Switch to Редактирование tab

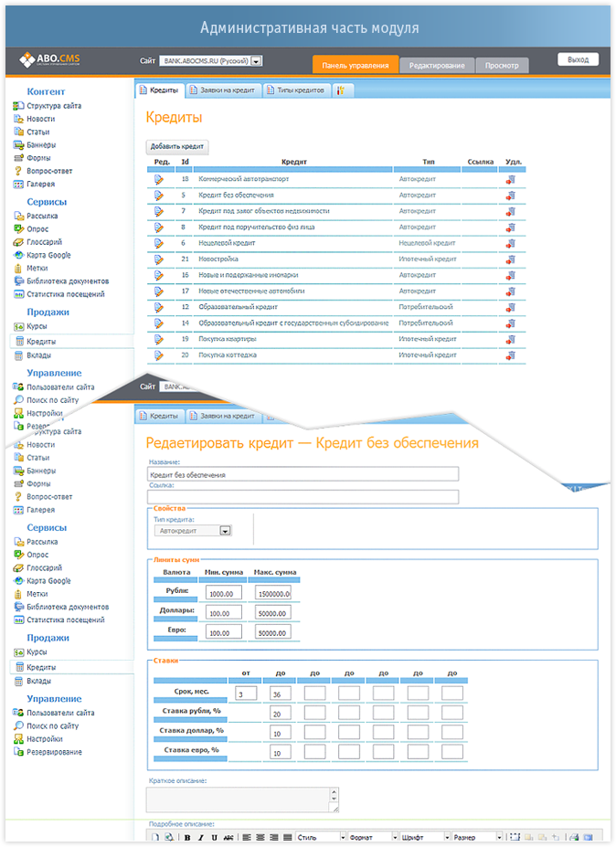(x=437, y=66)
